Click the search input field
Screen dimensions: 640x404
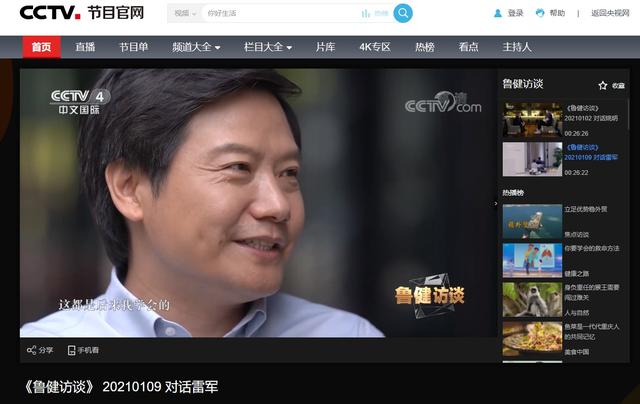click(x=280, y=13)
